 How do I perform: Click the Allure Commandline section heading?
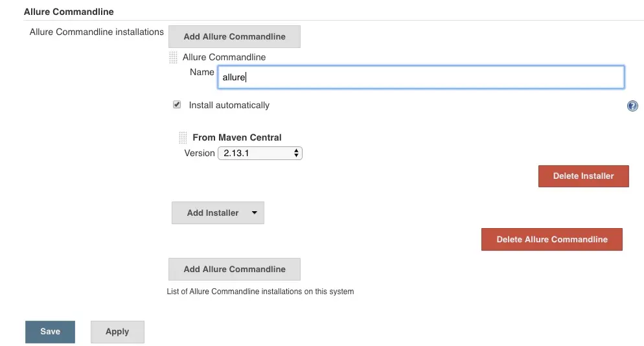69,12
